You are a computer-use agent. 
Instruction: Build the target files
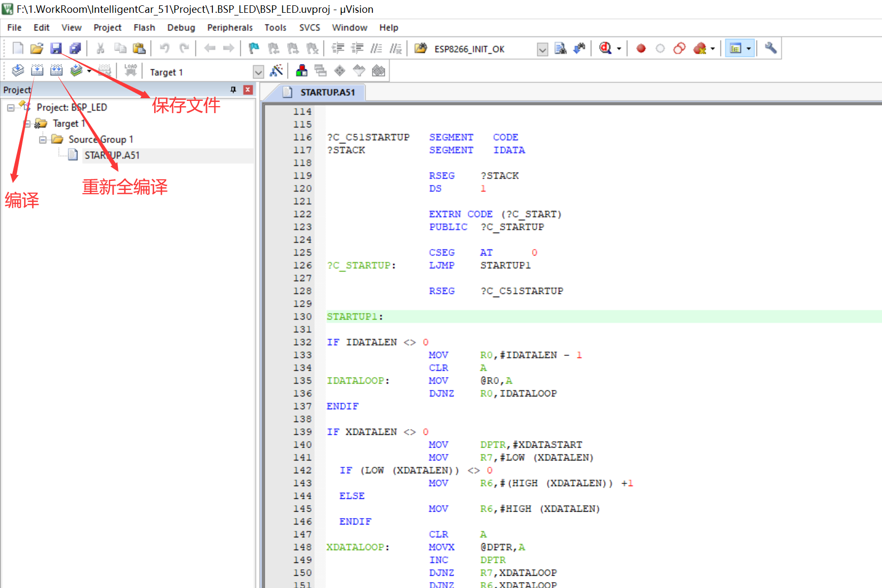point(37,70)
